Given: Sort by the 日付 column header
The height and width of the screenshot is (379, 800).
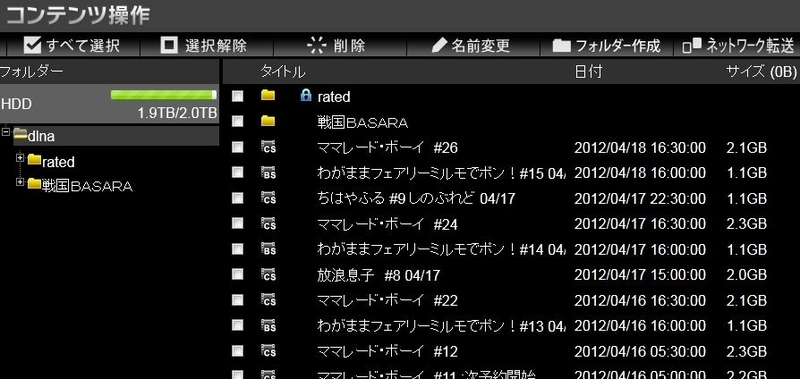Looking at the screenshot, I should [588, 72].
